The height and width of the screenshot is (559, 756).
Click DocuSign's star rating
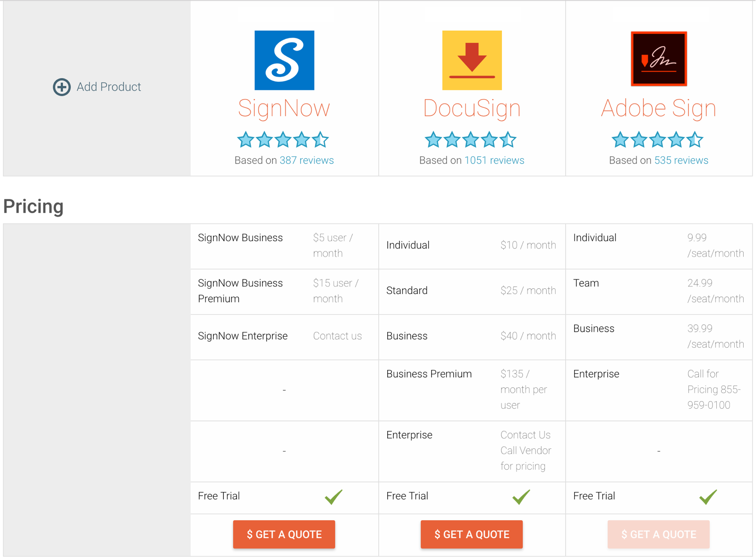point(470,140)
